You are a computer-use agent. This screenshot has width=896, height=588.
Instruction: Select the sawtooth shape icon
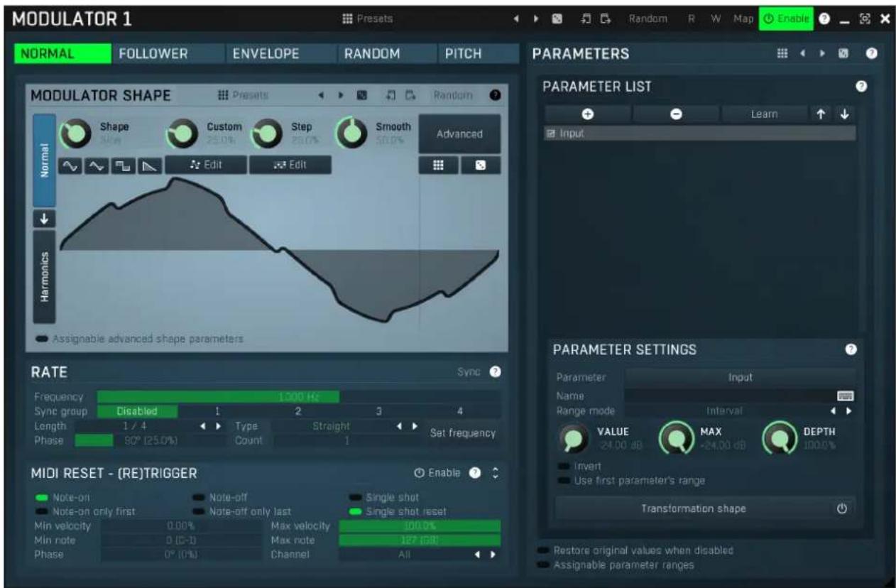pyautogui.click(x=148, y=165)
